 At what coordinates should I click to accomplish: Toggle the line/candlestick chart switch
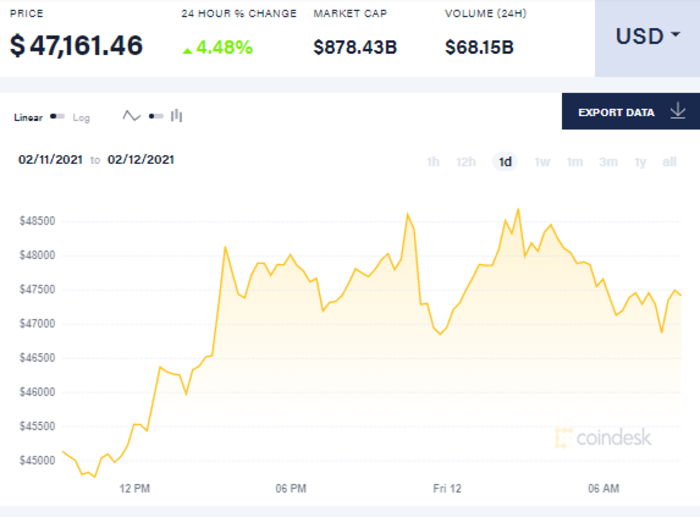click(x=155, y=116)
